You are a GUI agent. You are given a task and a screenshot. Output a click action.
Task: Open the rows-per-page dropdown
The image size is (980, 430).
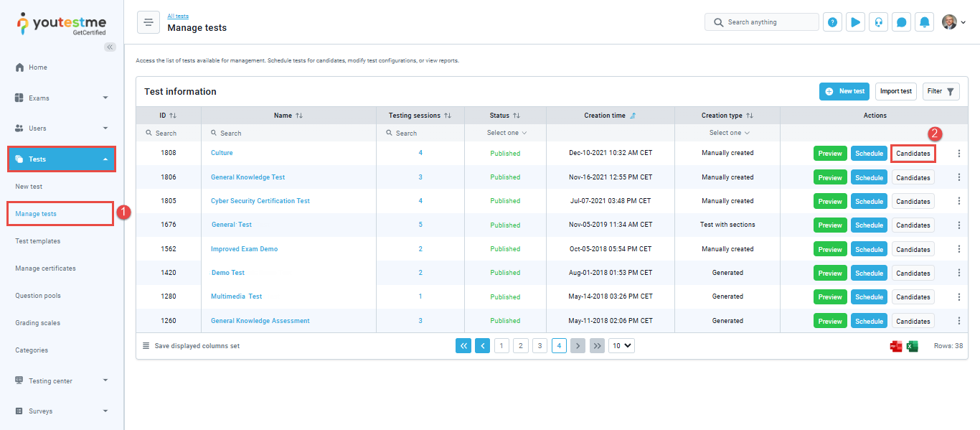point(621,346)
